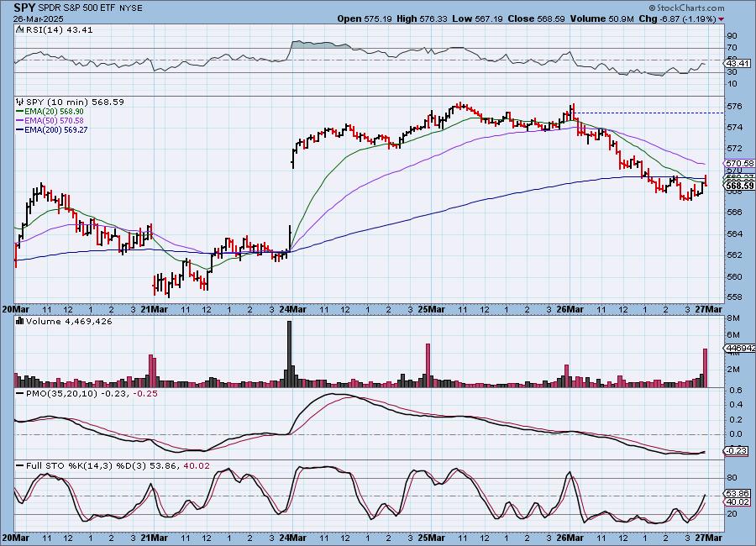Image resolution: width=756 pixels, height=546 pixels.
Task: Click the red volume spike at 25Mar open
Action: 428,365
